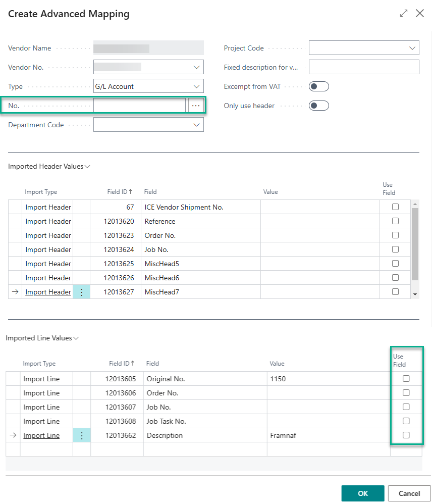This screenshot has height=504, width=433.
Task: Sort header values by Field ID column
Action: pyautogui.click(x=120, y=192)
